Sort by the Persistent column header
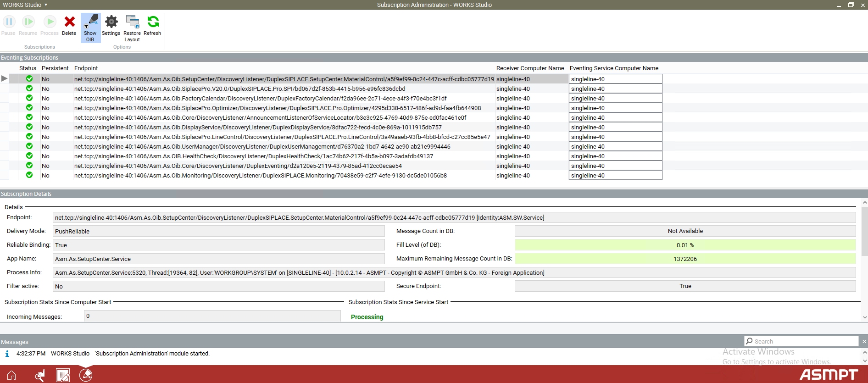Screen dimensions: 868x383 [x=55, y=68]
